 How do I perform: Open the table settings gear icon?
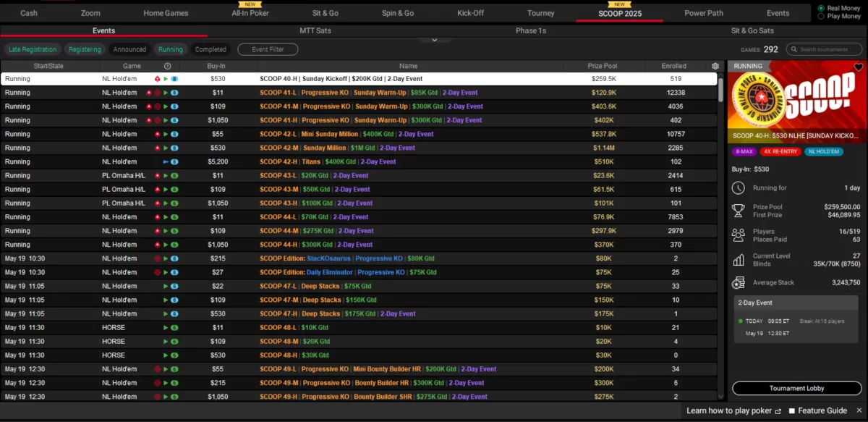point(715,66)
